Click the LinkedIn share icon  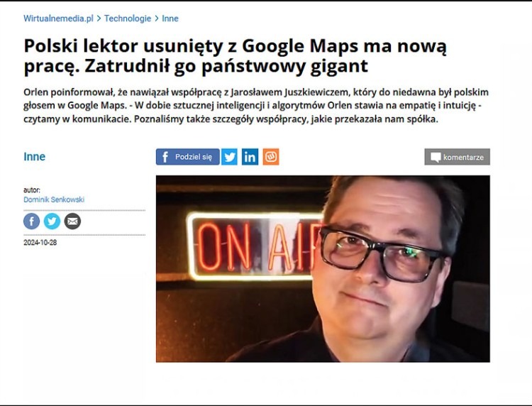click(250, 157)
